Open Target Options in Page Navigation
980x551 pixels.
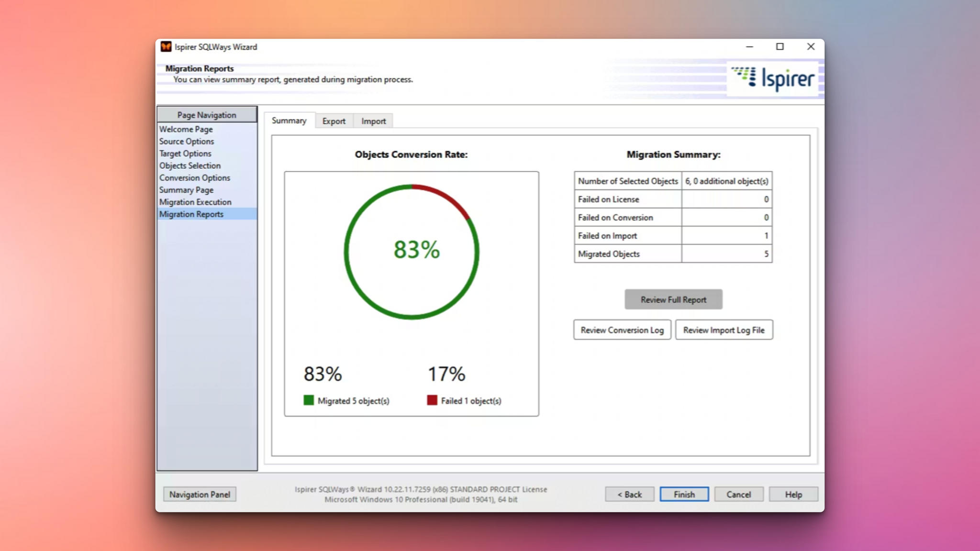click(x=185, y=154)
